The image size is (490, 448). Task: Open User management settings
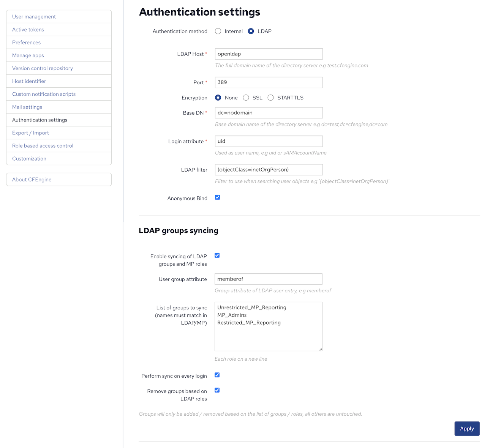coord(34,16)
